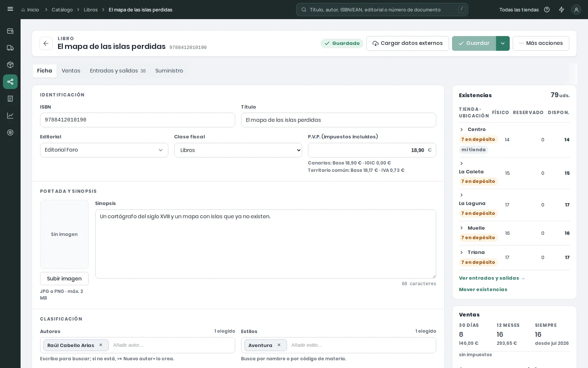Click the back arrow button
588x368 pixels.
(46, 43)
